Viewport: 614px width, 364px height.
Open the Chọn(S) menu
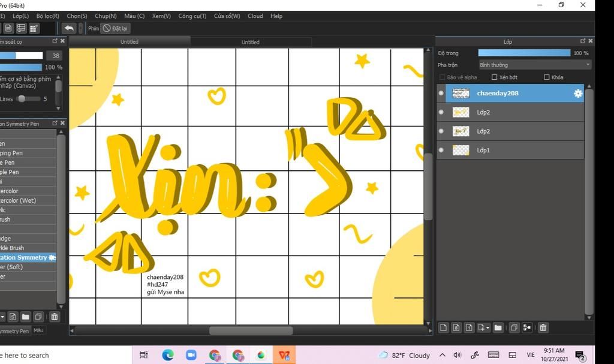pos(77,16)
